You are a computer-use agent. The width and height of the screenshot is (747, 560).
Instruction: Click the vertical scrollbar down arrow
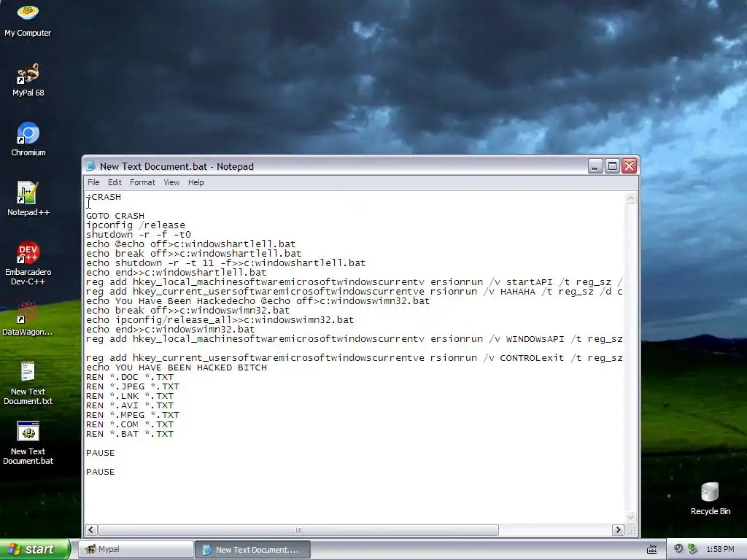coord(631,517)
